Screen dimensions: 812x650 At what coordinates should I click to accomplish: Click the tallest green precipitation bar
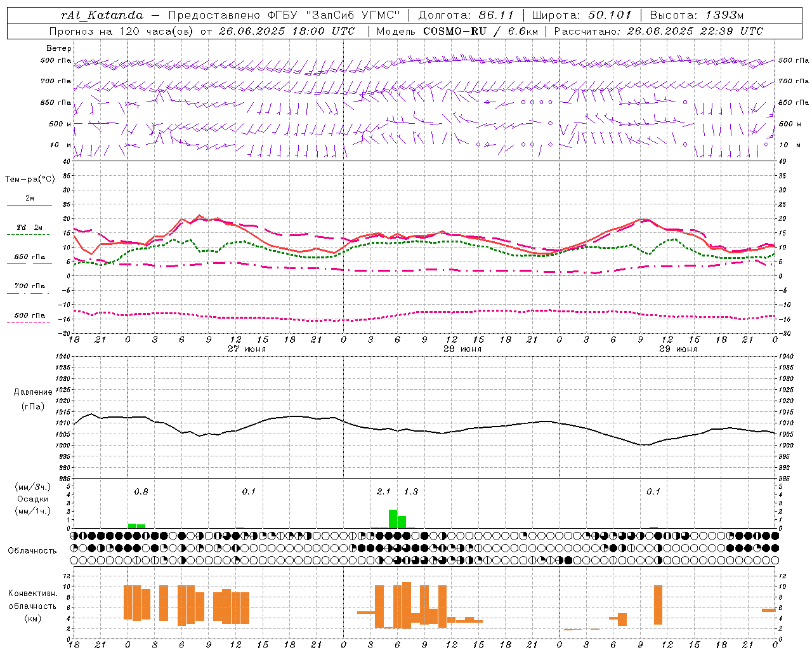[x=393, y=519]
